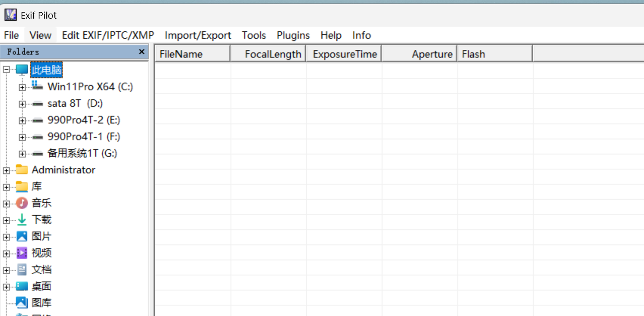
Task: Click the 文档 documents icon
Action: [x=22, y=269]
